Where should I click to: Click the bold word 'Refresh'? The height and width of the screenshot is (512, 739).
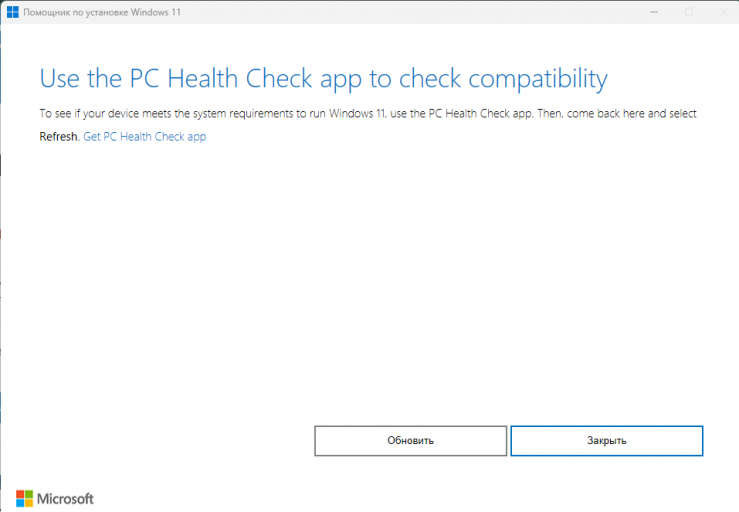coord(58,137)
